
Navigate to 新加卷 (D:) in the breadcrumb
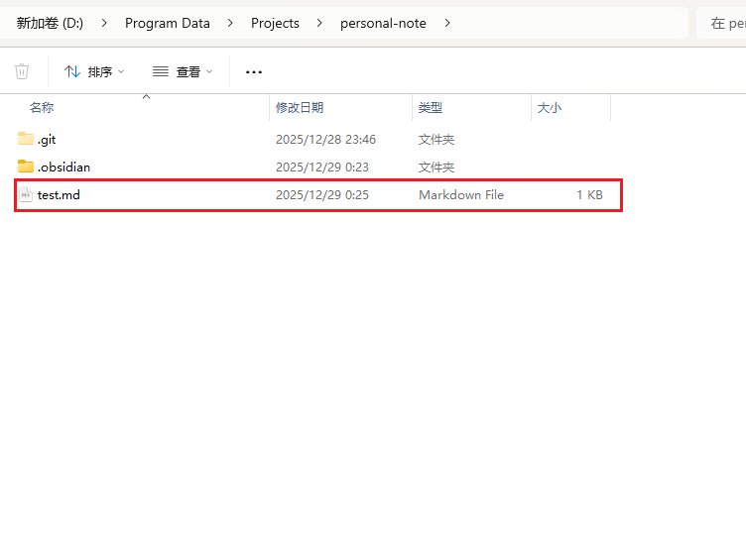pos(50,23)
